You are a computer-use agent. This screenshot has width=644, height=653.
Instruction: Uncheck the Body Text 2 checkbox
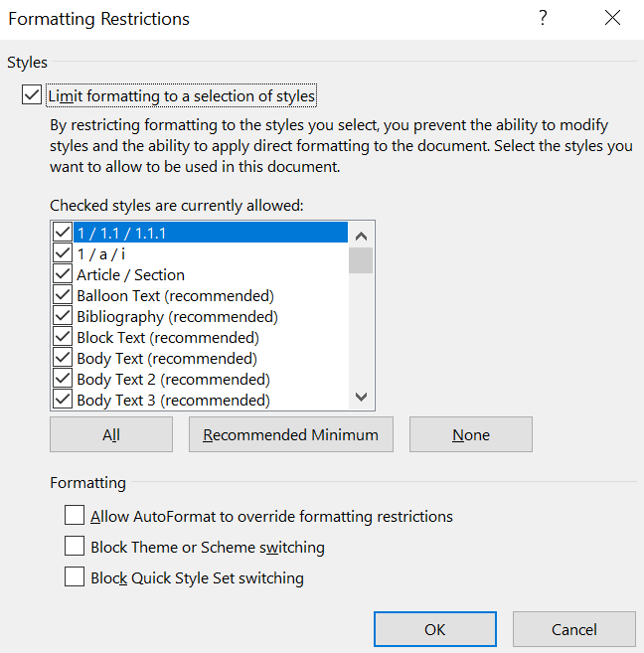coord(64,380)
